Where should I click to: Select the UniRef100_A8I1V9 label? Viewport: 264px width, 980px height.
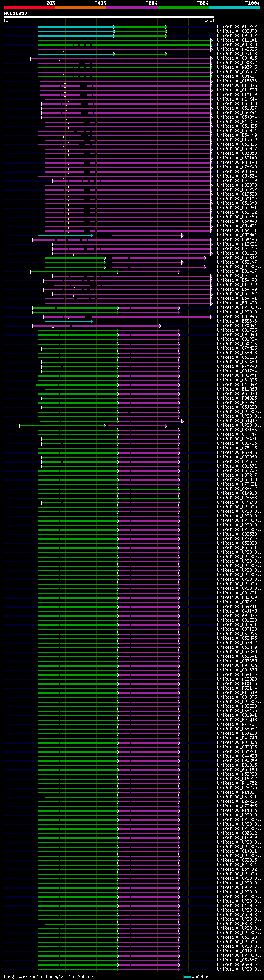click(237, 158)
